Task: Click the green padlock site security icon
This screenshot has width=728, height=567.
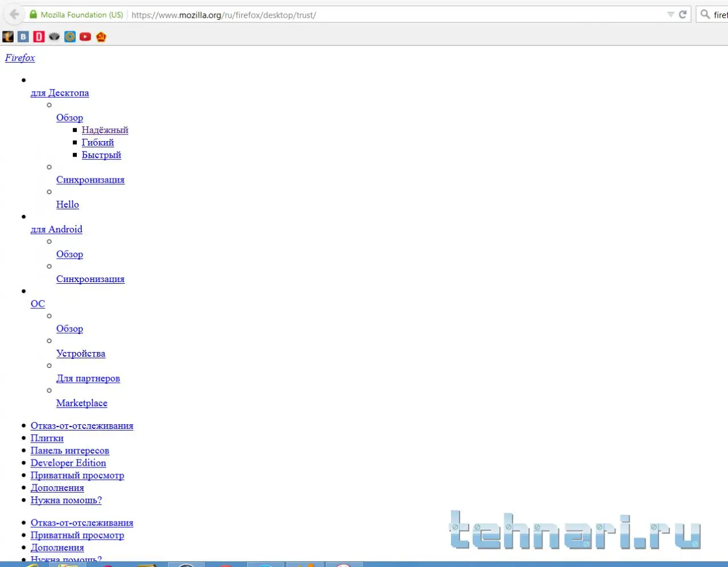Action: pos(34,15)
